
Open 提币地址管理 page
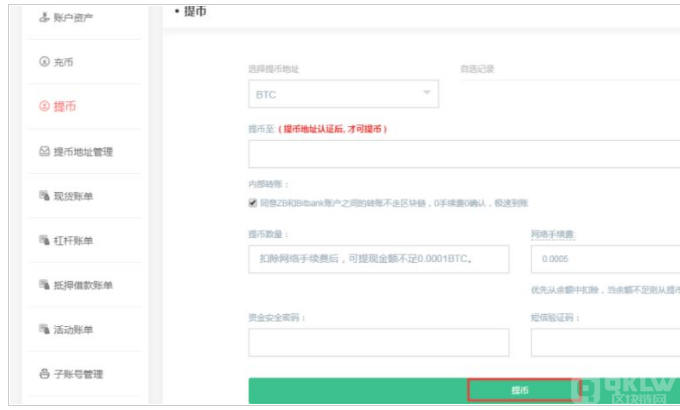(x=83, y=151)
